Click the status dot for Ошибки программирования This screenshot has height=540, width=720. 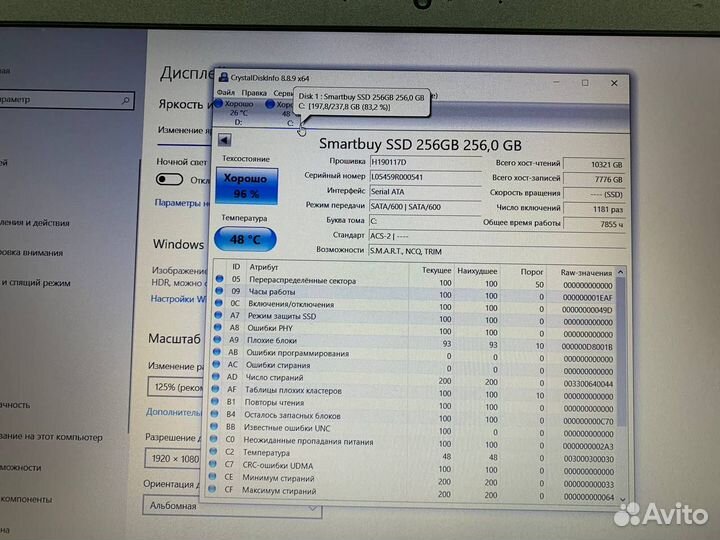coord(217,352)
